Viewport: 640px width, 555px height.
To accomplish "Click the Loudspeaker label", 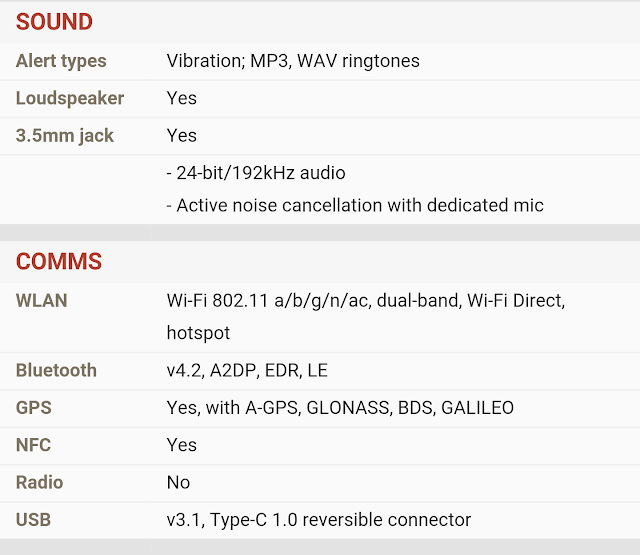I will 70,98.
